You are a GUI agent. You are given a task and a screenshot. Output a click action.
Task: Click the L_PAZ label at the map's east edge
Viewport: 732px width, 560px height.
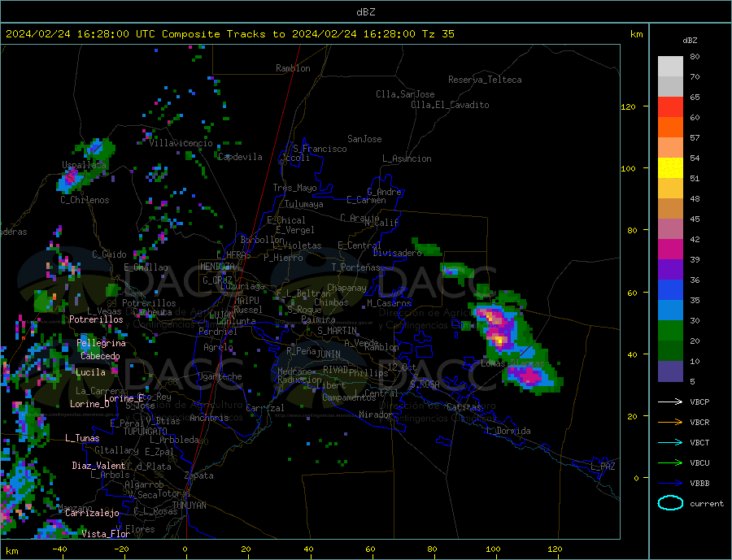pyautogui.click(x=603, y=467)
